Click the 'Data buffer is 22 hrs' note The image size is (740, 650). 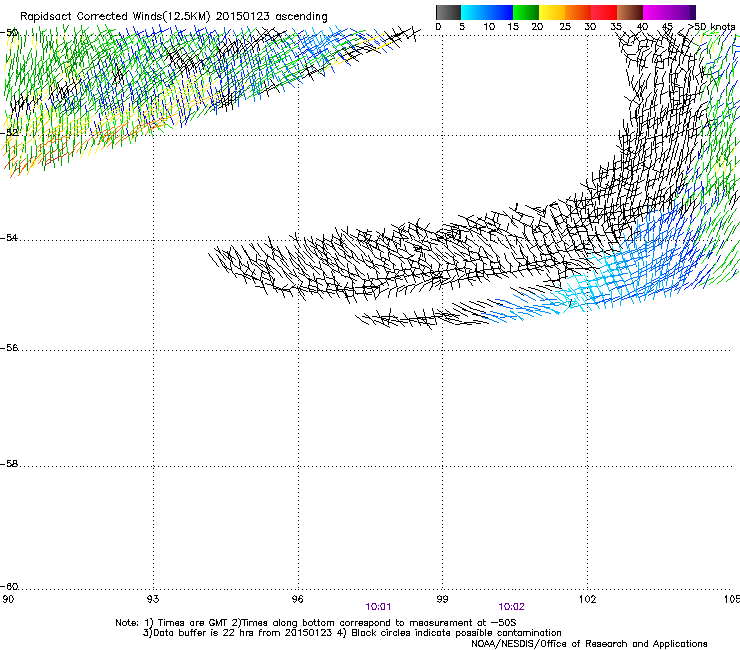click(352, 633)
